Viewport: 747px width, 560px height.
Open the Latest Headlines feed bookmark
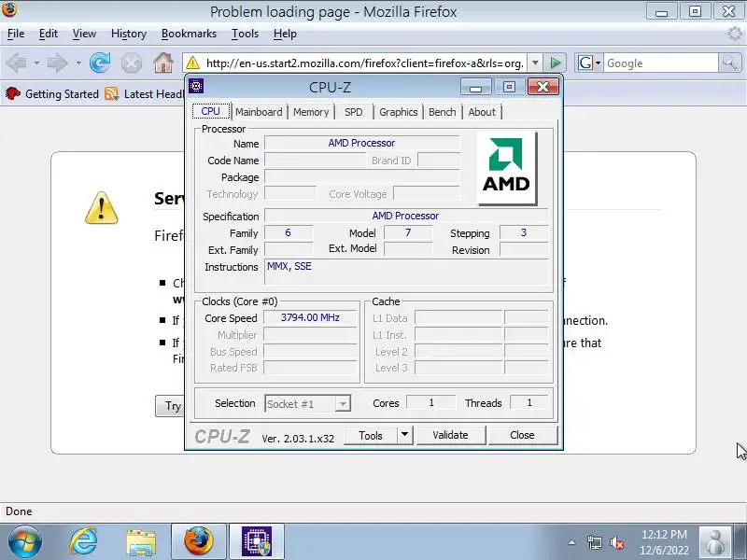pyautogui.click(x=145, y=94)
